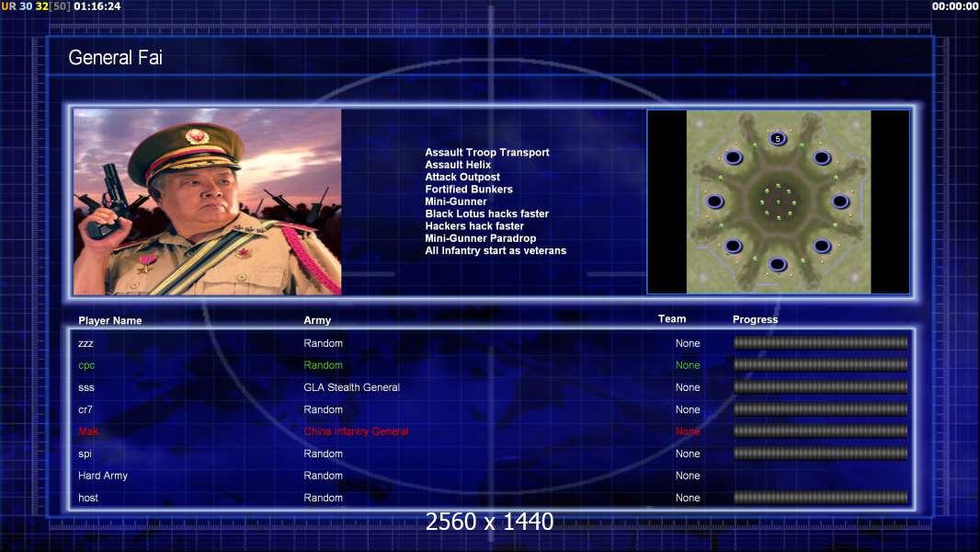This screenshot has width=980, height=552.
Task: Click the Progress column header
Action: coord(755,319)
